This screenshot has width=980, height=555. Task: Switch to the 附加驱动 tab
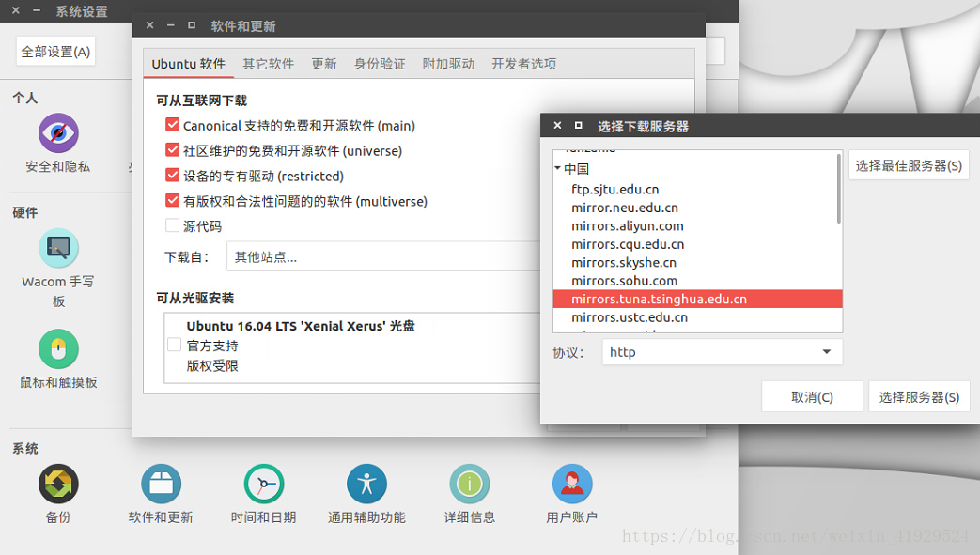[449, 64]
